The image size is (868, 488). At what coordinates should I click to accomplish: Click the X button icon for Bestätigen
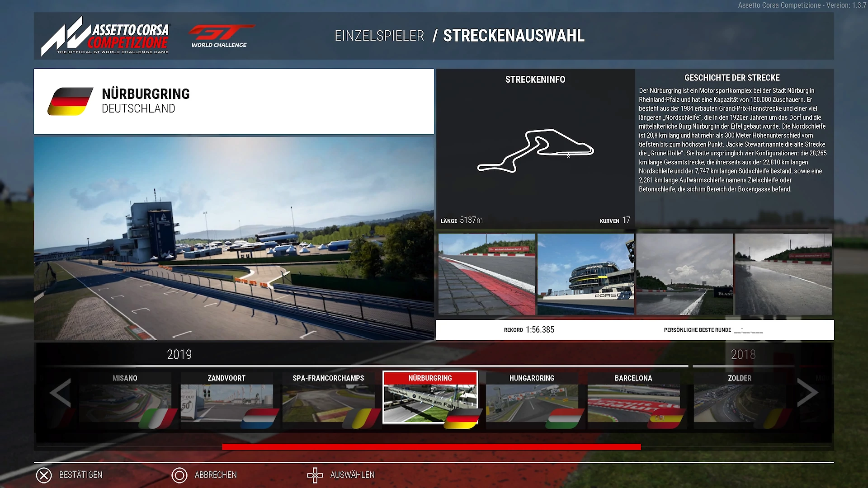pyautogui.click(x=44, y=475)
